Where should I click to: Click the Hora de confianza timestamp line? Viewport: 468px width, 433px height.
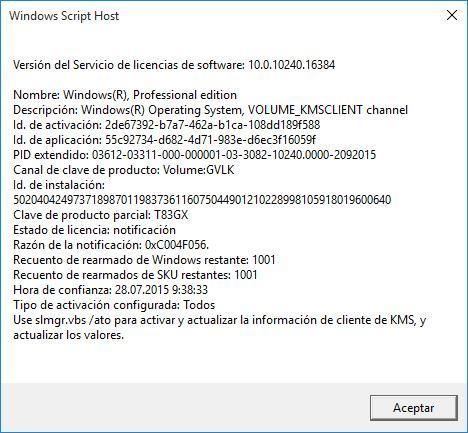click(110, 290)
